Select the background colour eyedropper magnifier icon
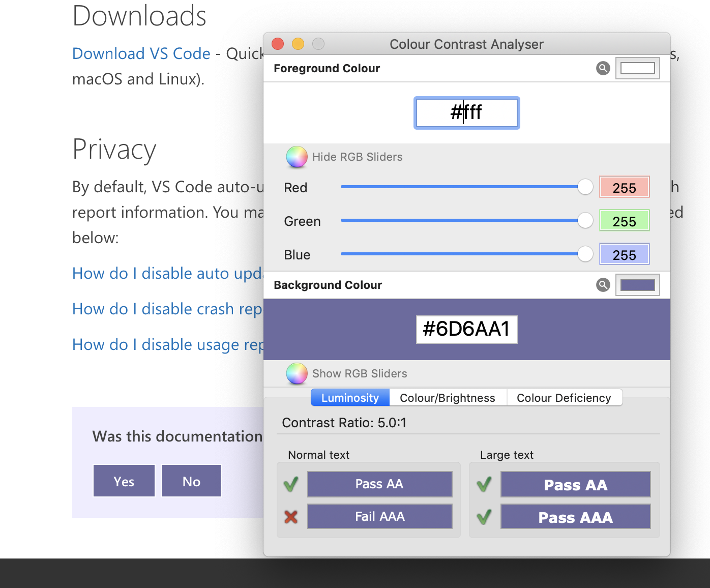Image resolution: width=710 pixels, height=588 pixels. tap(603, 285)
